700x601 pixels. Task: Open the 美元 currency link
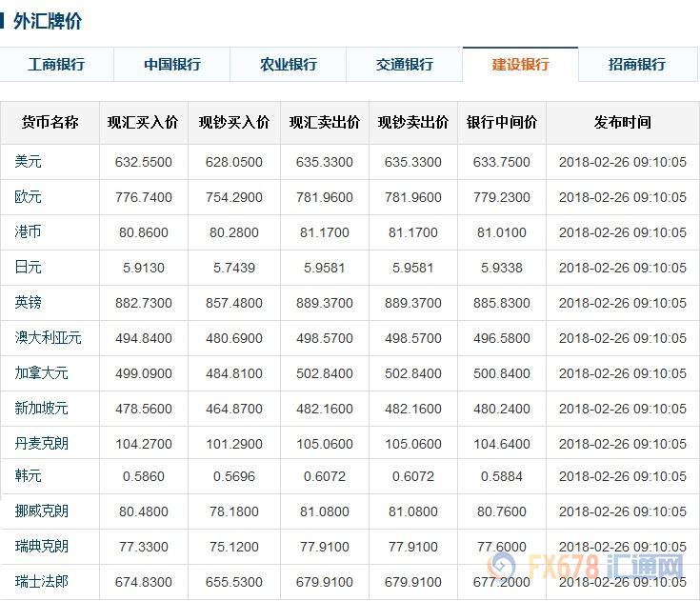tap(29, 161)
